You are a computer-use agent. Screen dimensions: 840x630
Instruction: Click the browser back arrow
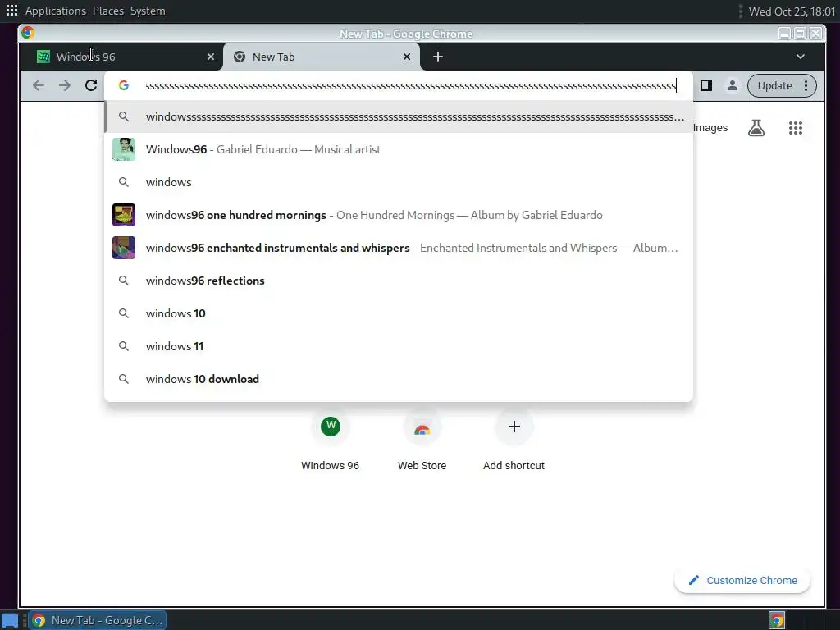[x=38, y=85]
